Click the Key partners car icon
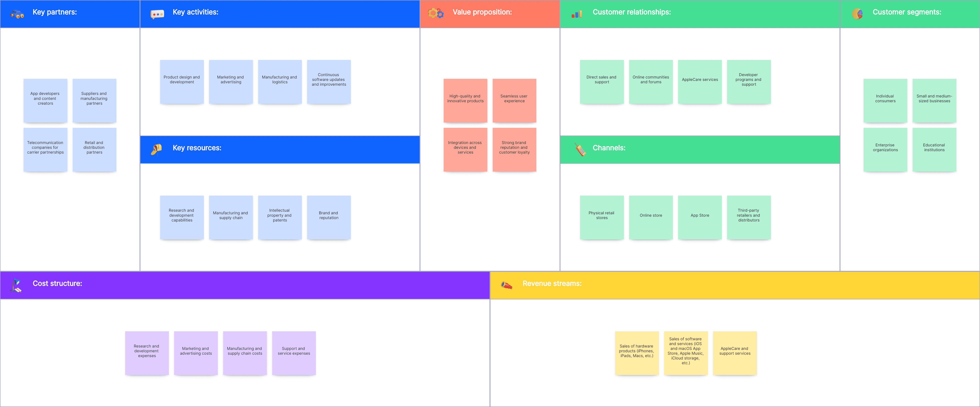The height and width of the screenshot is (407, 980). coord(17,14)
